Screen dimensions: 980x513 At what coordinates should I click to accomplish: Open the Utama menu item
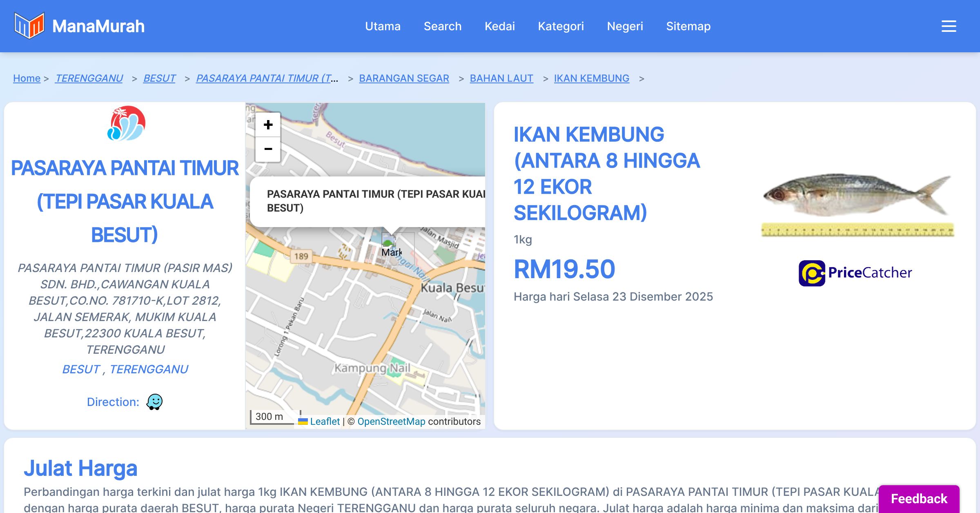click(383, 26)
